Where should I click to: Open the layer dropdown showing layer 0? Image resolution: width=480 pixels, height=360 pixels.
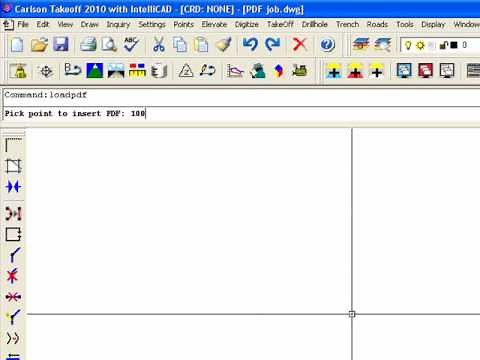440,45
